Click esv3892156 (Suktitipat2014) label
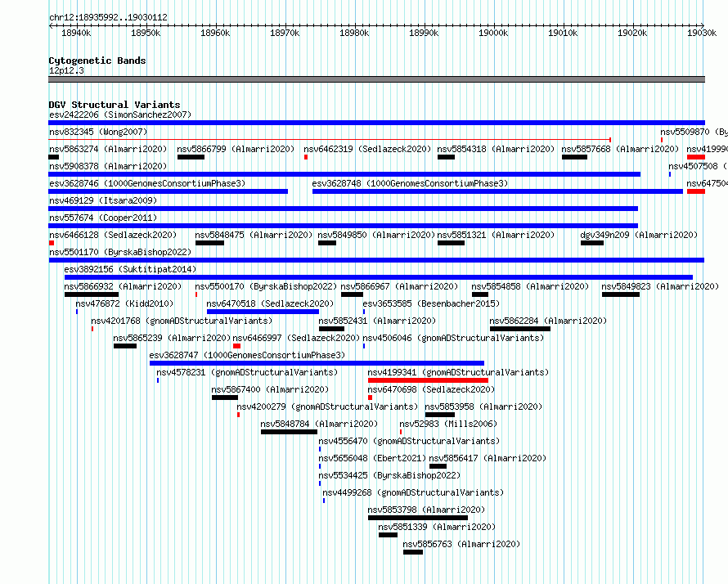The width and height of the screenshot is (728, 584). (130, 269)
